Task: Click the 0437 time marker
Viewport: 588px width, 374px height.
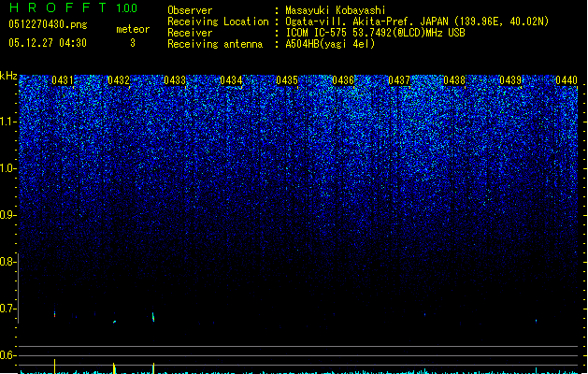Action: coord(399,79)
